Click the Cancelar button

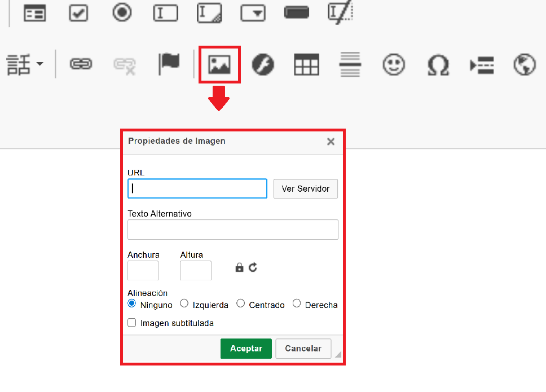click(x=303, y=349)
